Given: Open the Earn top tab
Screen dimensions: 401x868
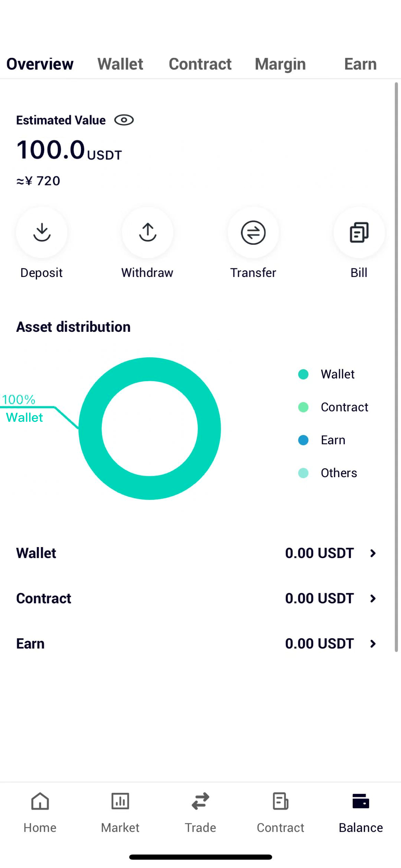Looking at the screenshot, I should pyautogui.click(x=360, y=64).
